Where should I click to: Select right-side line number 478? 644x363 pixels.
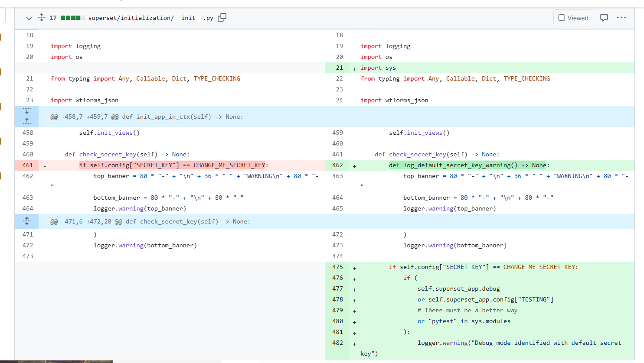click(337, 299)
